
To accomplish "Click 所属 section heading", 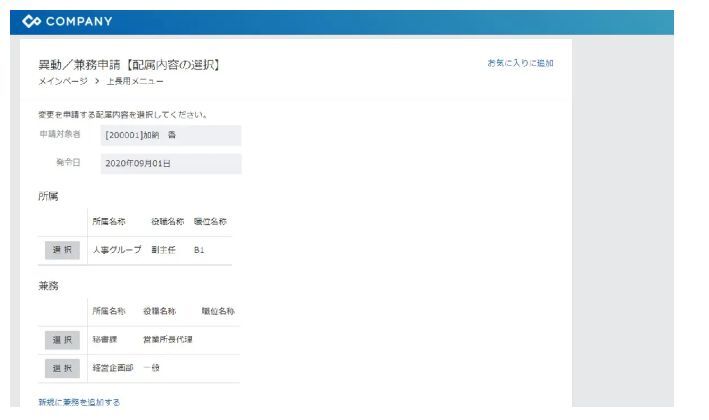I will [x=48, y=196].
